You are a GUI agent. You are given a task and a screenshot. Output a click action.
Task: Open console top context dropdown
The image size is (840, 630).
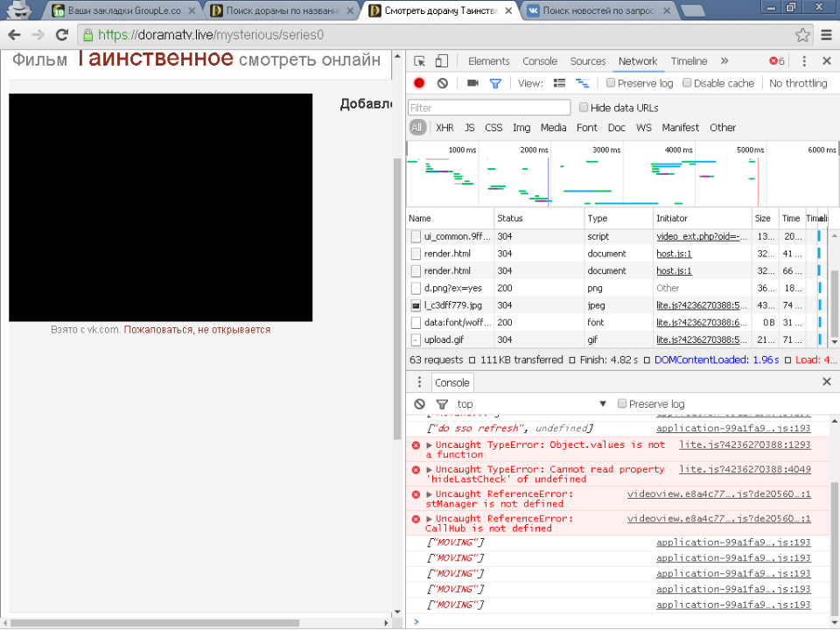[531, 404]
